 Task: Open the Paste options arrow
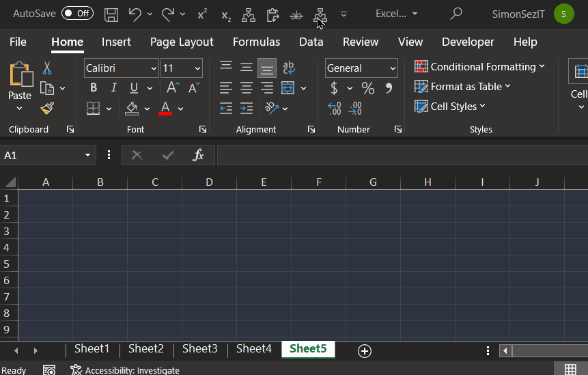(20, 109)
